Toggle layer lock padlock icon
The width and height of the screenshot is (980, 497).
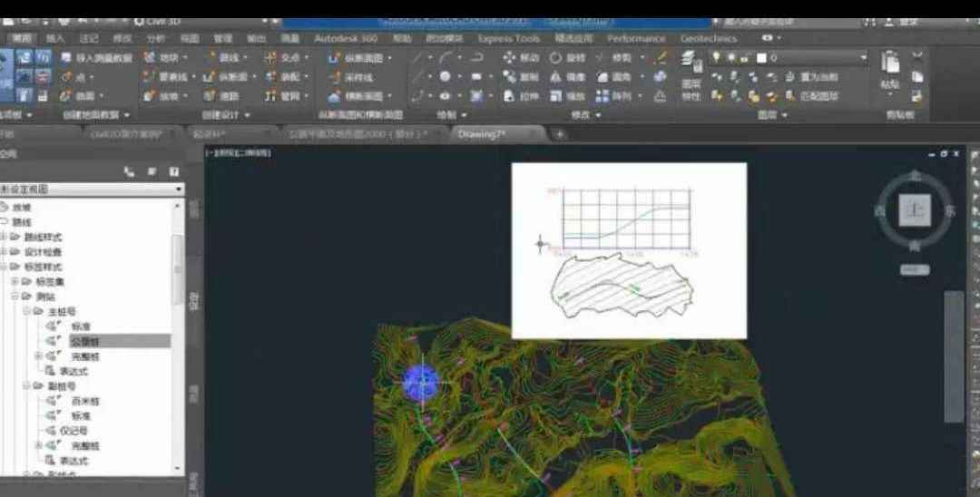tap(744, 57)
